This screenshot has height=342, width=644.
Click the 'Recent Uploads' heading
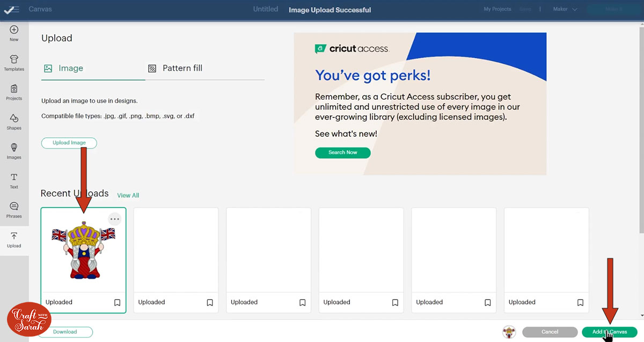point(75,194)
